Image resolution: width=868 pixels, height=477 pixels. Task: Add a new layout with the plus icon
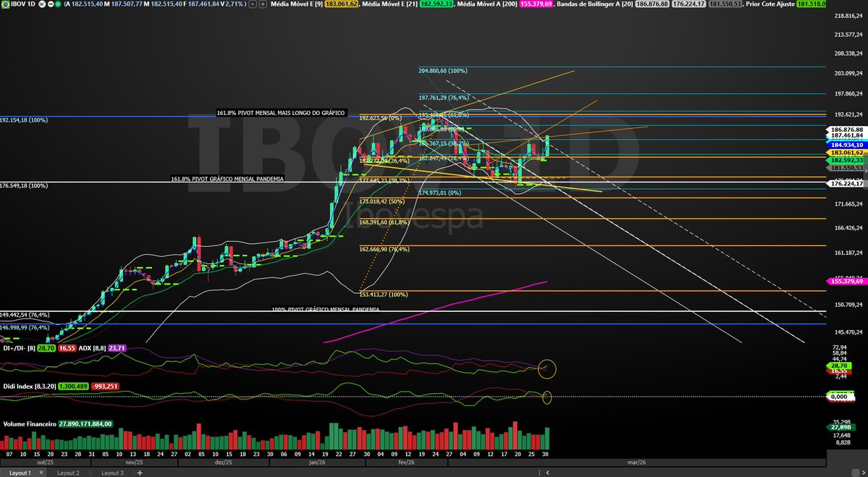pos(140,473)
